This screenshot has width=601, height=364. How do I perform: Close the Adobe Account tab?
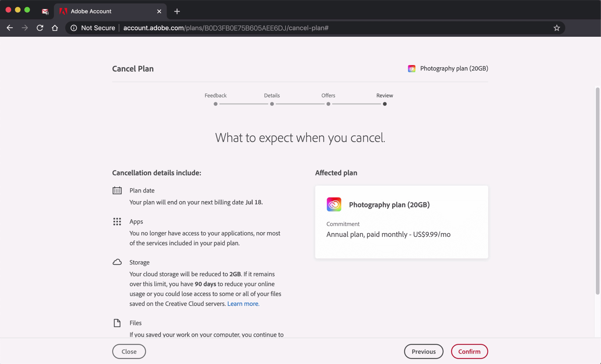[x=159, y=11]
